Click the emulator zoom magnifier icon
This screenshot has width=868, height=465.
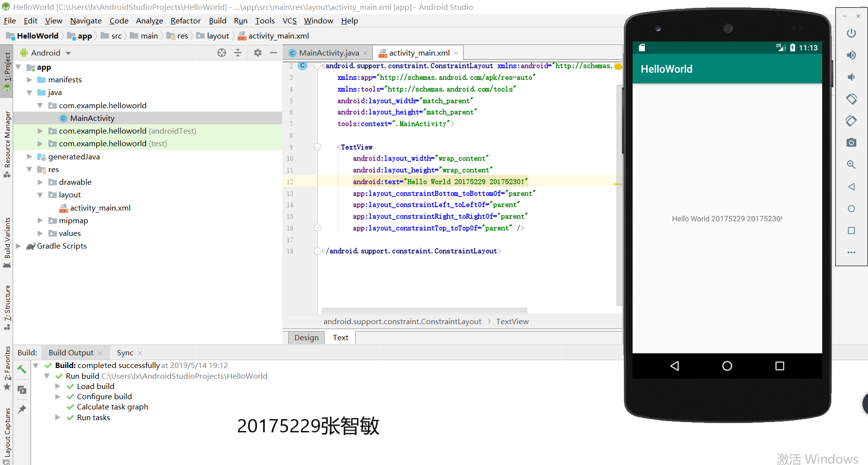tap(851, 165)
